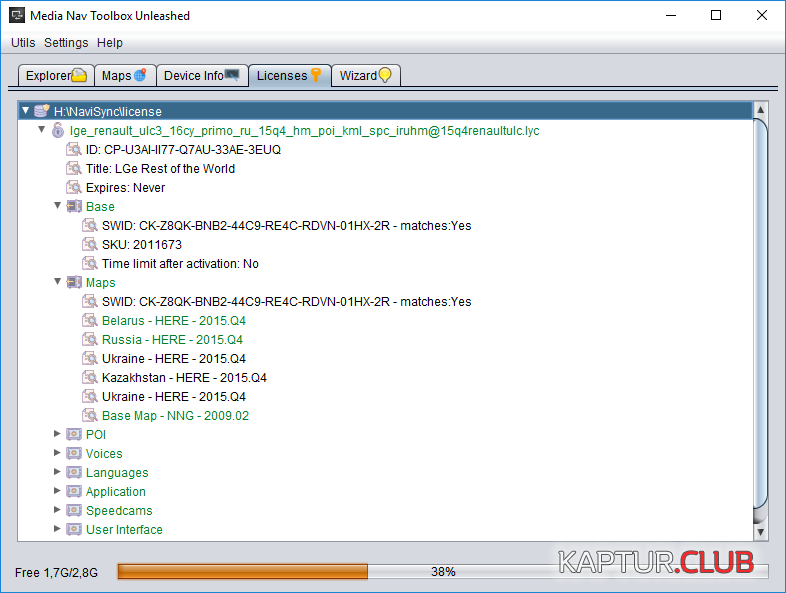Click the lightbulb icon on Wizard tab
This screenshot has width=786, height=593.
tap(385, 75)
